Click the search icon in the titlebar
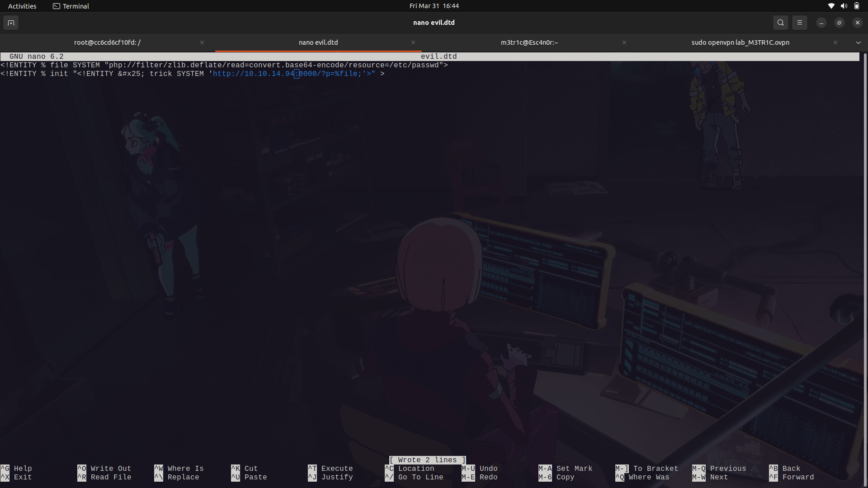868x488 pixels. coord(780,22)
